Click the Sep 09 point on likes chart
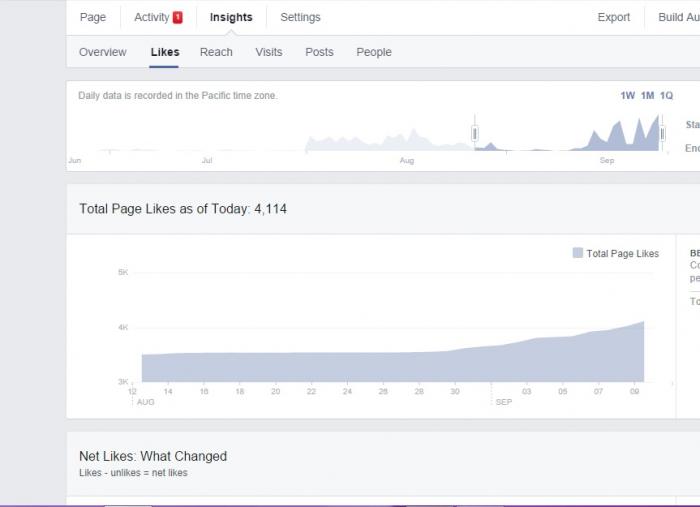 (634, 323)
